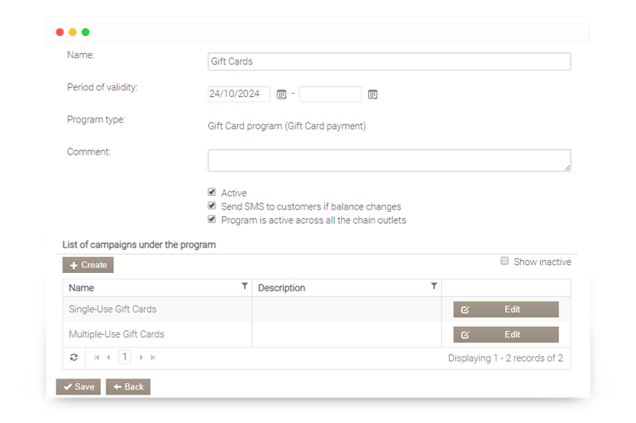The image size is (636, 423).
Task: Uncheck the Active checkbox
Action: pos(212,193)
